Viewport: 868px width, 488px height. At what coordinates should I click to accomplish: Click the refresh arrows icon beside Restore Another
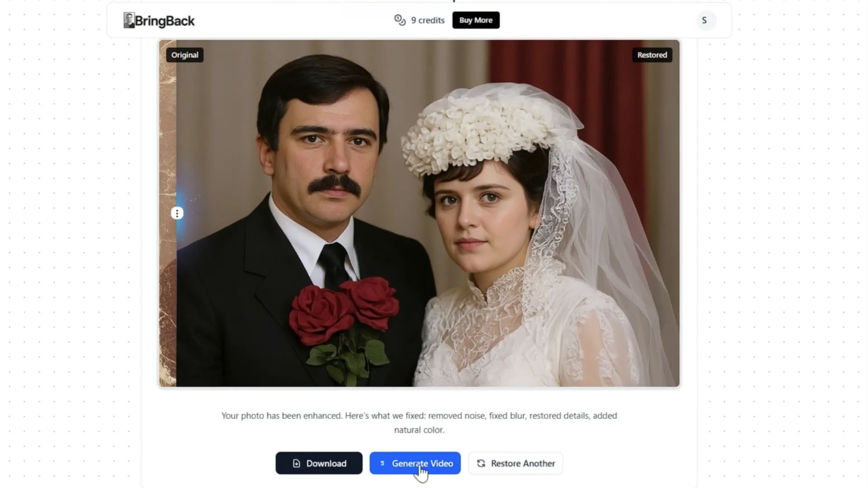click(481, 464)
